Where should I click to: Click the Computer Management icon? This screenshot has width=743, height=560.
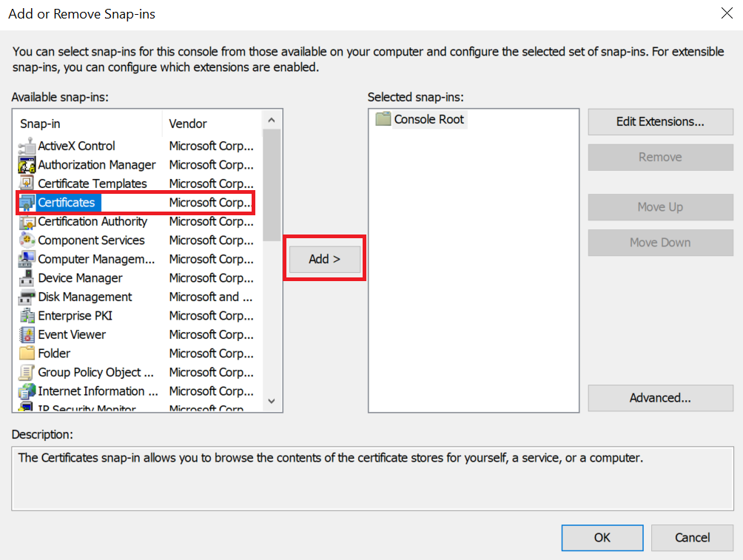point(27,259)
